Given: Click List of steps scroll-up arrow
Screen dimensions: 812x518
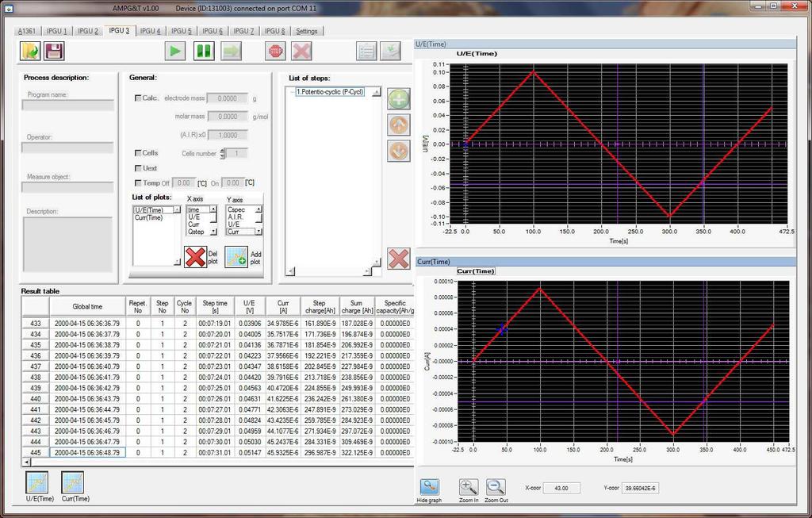Looking at the screenshot, I should click(x=377, y=92).
